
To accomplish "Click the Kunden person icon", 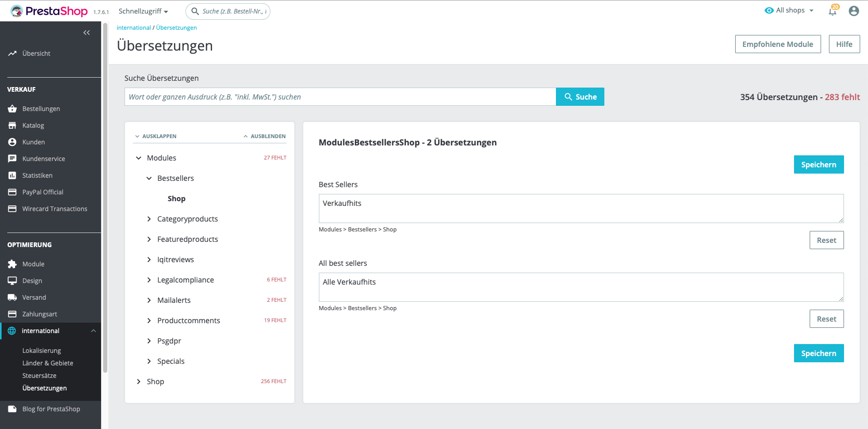I will pyautogui.click(x=13, y=142).
